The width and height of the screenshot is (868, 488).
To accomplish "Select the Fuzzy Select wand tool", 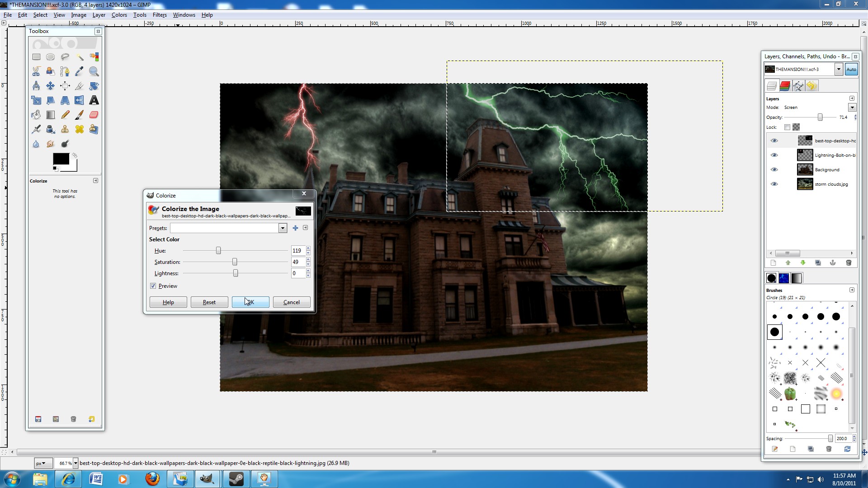I will [80, 57].
